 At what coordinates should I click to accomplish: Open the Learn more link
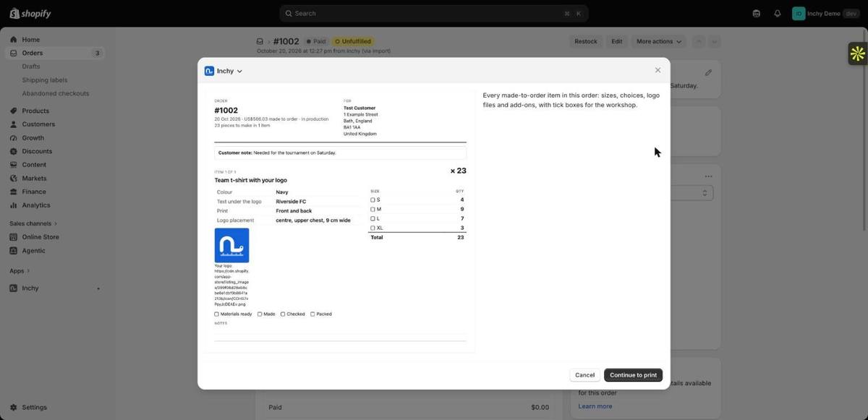tap(595, 406)
